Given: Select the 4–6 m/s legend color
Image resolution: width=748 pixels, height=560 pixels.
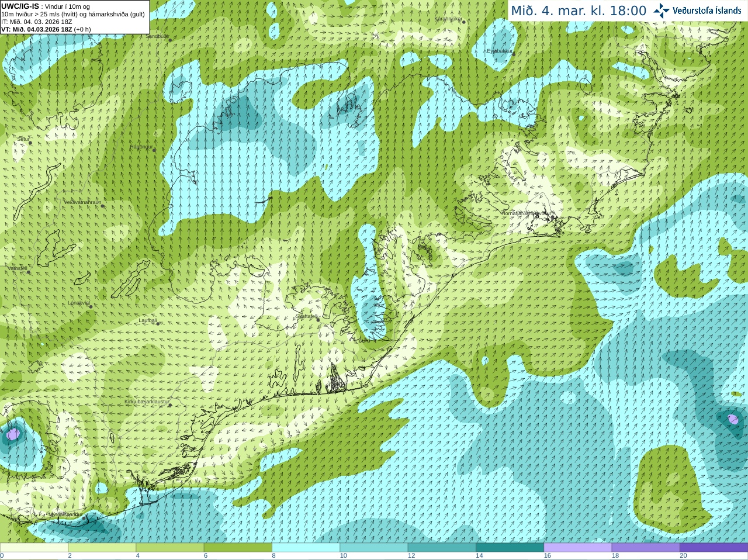Looking at the screenshot, I should point(170,548).
